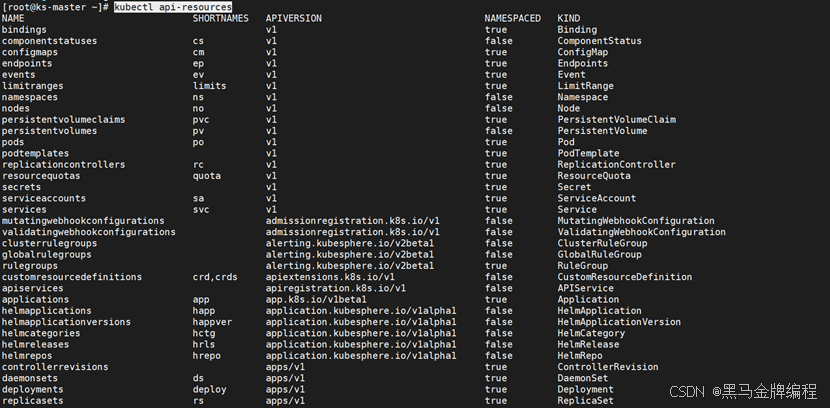The image size is (830, 408).
Task: Click the 'quota' shortname text
Action: [x=206, y=176]
